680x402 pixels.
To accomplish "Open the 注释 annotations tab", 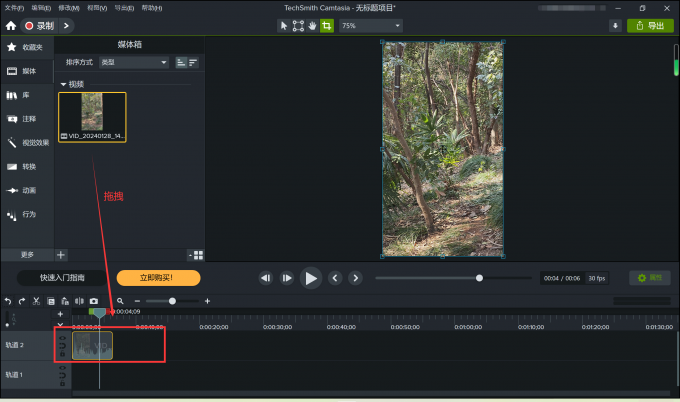I will tap(27, 119).
